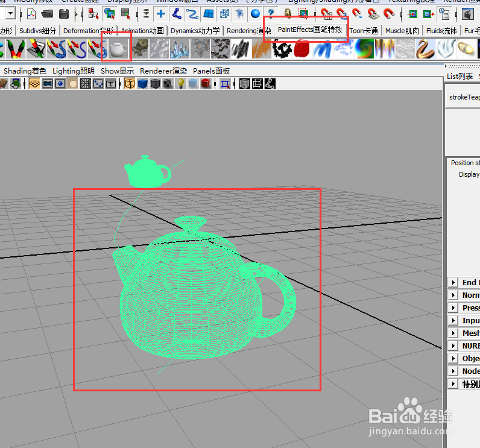Expand the Pres section in Attribute Editor

[453, 308]
